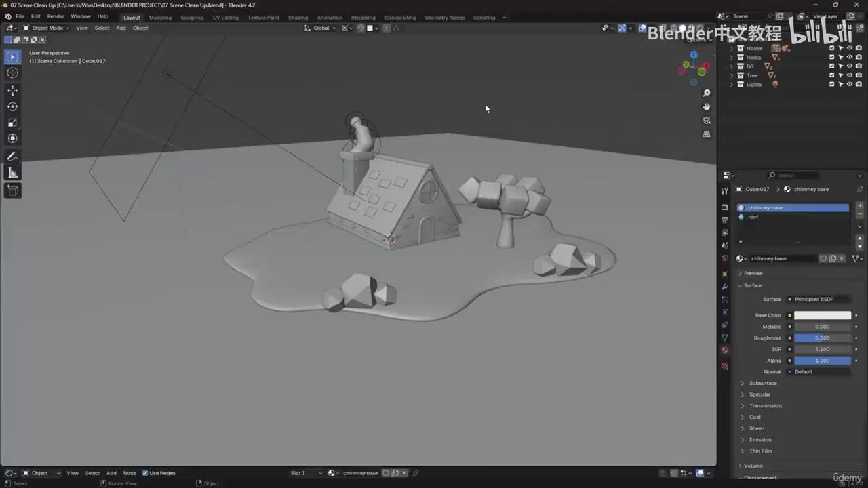The height and width of the screenshot is (488, 868).
Task: Hide the Lights collection in viewport
Action: tap(850, 84)
